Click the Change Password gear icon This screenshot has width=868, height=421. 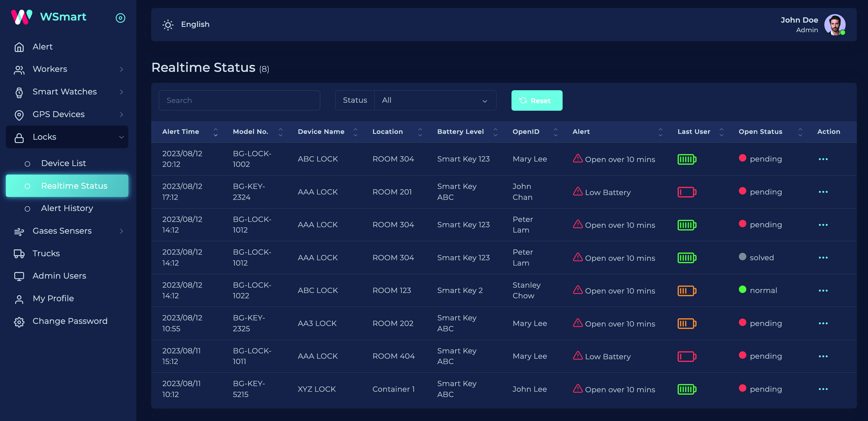tap(19, 322)
